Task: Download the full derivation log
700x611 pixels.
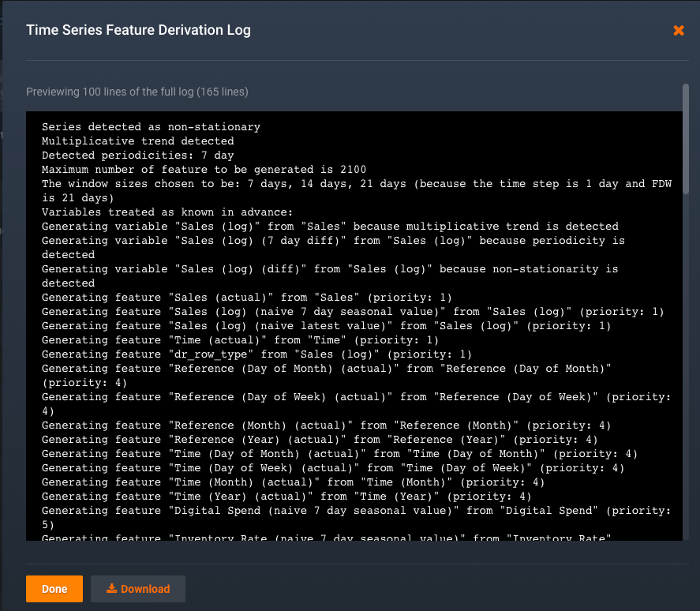Action: click(138, 589)
